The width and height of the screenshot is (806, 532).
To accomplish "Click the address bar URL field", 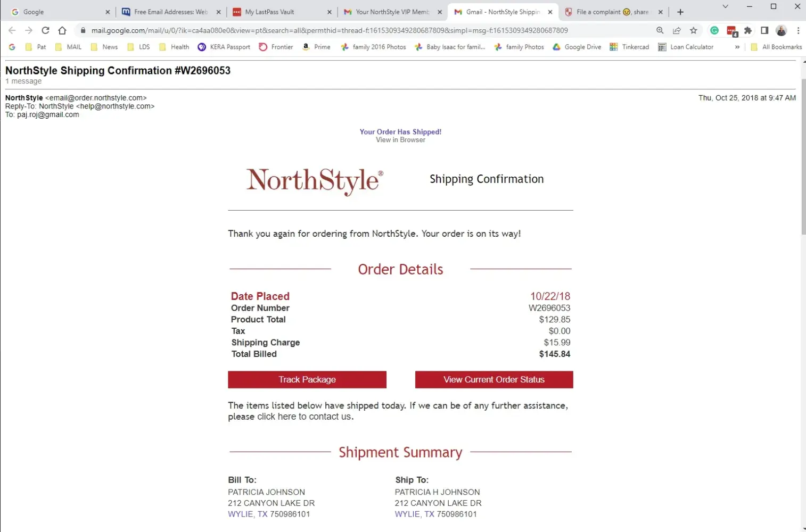I will click(330, 30).
